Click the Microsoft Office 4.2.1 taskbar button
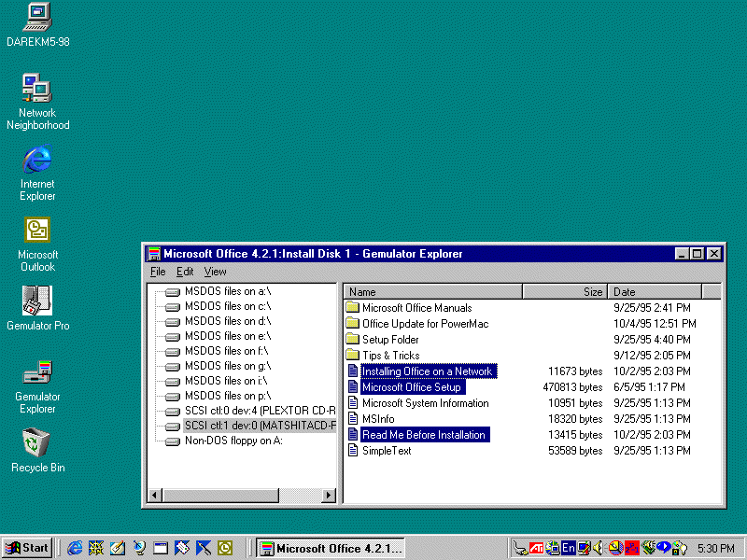 pos(331,548)
